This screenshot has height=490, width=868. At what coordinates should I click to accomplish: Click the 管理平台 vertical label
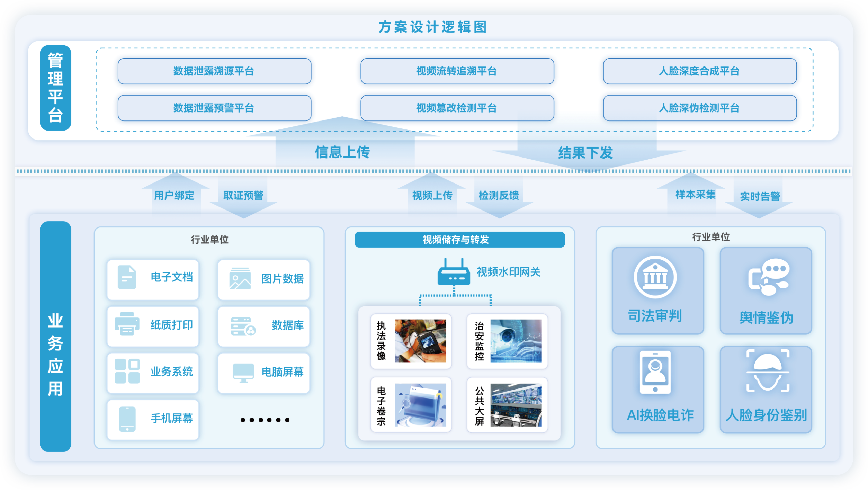click(56, 88)
